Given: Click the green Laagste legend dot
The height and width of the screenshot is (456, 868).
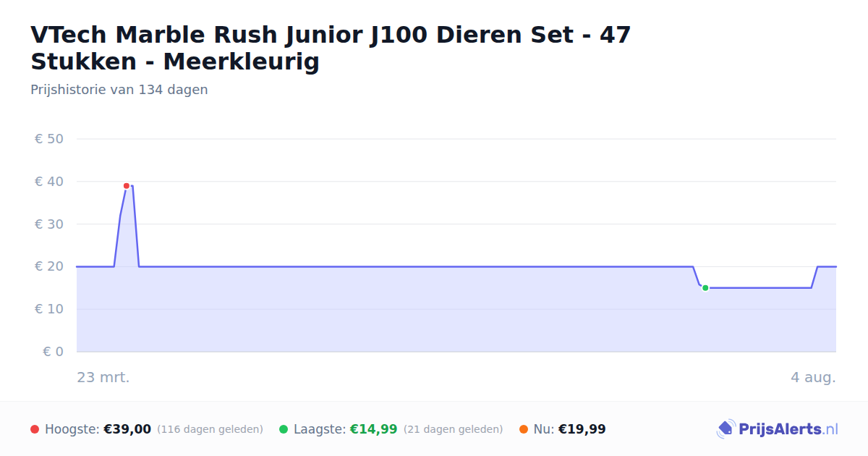Looking at the screenshot, I should pyautogui.click(x=284, y=429).
